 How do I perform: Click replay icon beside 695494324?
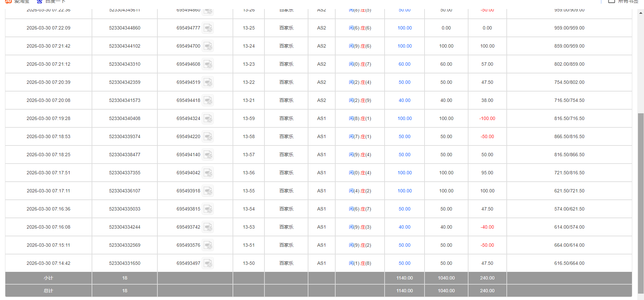click(208, 119)
